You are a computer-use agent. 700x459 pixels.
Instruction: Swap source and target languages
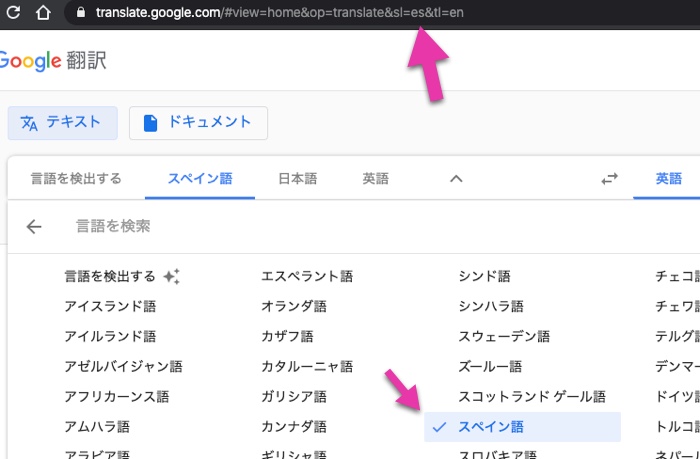click(x=609, y=179)
